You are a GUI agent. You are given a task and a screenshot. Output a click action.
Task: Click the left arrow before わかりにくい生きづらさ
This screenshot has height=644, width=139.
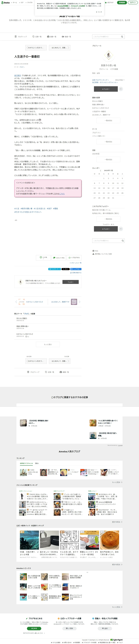point(16,302)
